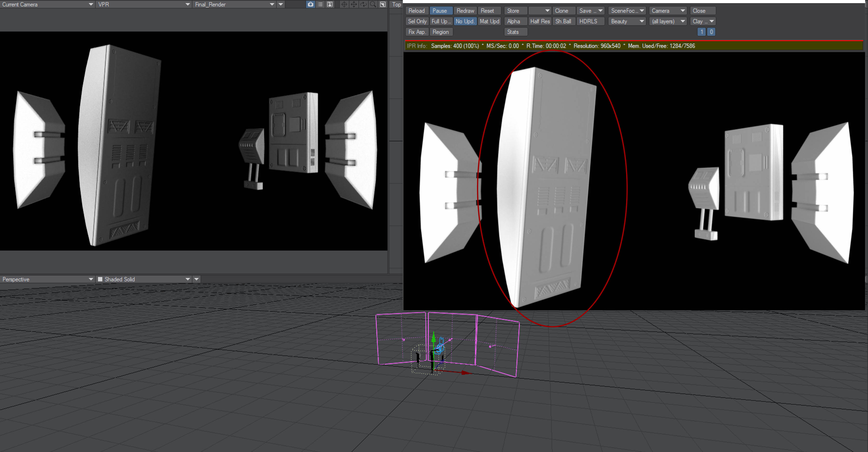Click the red X-axis arrow handle
The width and height of the screenshot is (868, 452).
coord(466,373)
